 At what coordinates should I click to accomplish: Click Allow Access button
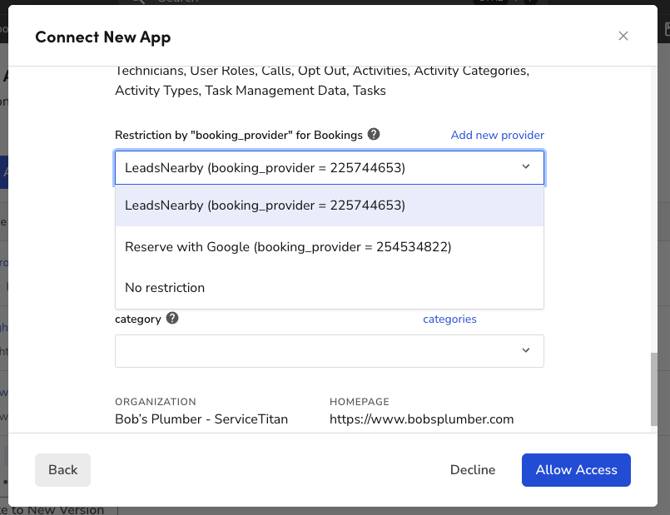click(576, 470)
